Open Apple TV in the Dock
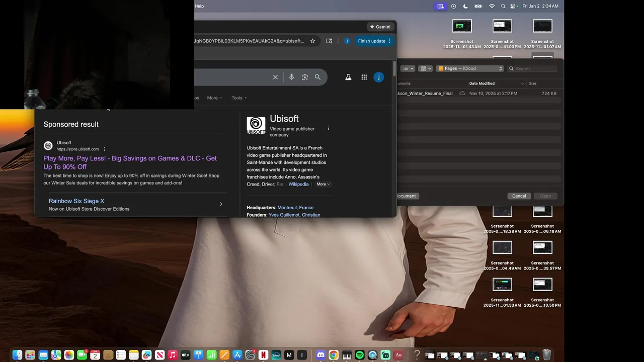Image resolution: width=644 pixels, height=362 pixels. click(x=185, y=355)
